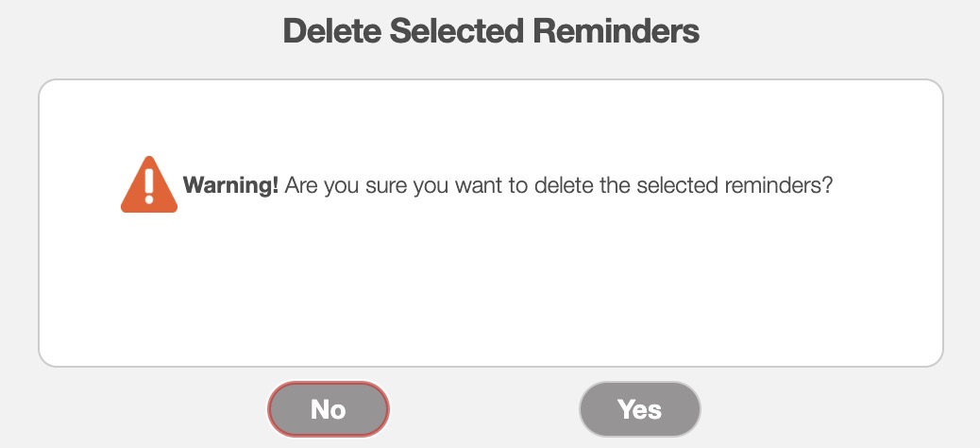Click the "Delete Selected Reminders" heading
This screenshot has width=980, height=448.
[491, 31]
